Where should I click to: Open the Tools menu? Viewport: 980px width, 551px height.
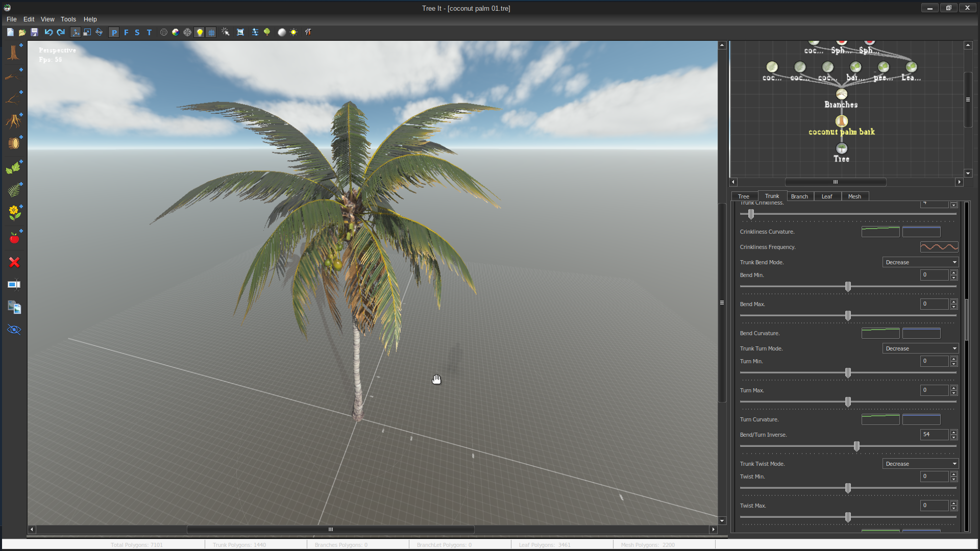point(68,19)
